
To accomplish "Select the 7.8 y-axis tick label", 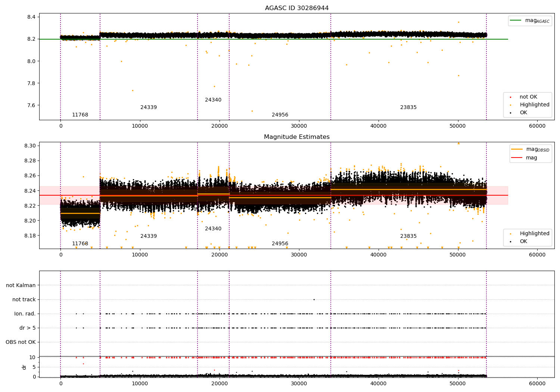I will [31, 83].
